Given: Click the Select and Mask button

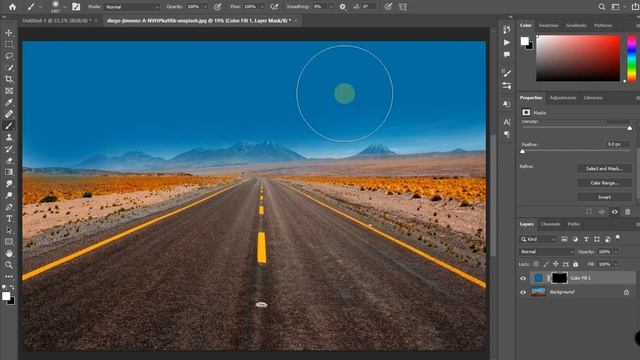Looking at the screenshot, I should click(604, 169).
